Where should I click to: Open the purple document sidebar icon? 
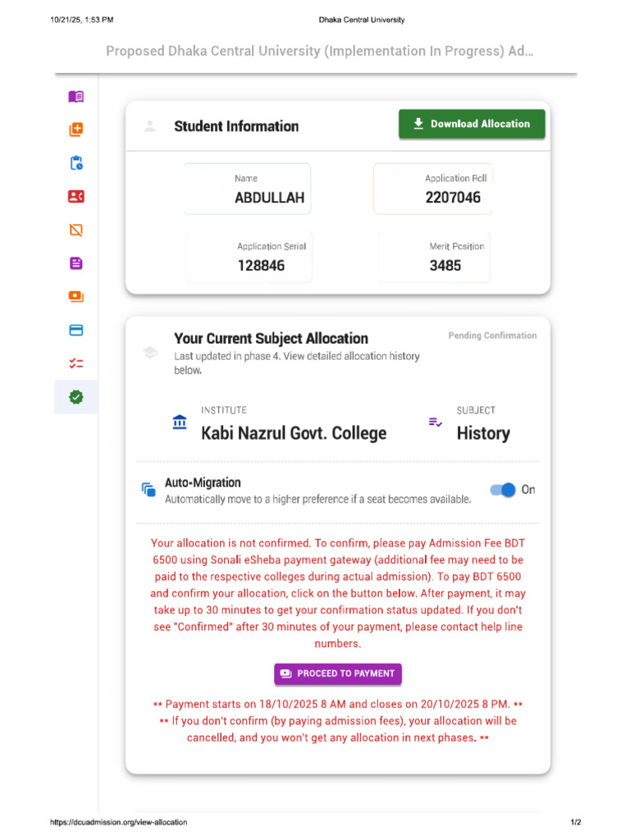pos(76,263)
